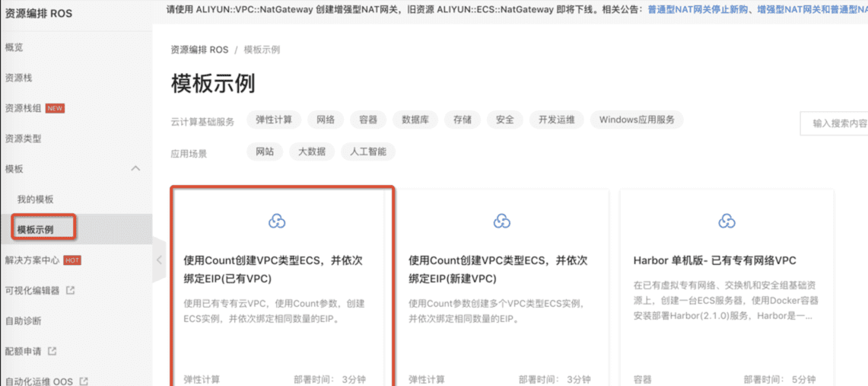Viewport: 868px width, 386px height.
Task: Open 资源栈组 in the sidebar
Action: coord(23,109)
